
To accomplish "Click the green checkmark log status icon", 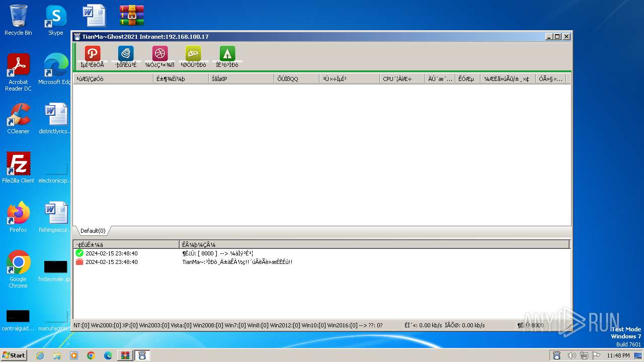I will tap(79, 253).
